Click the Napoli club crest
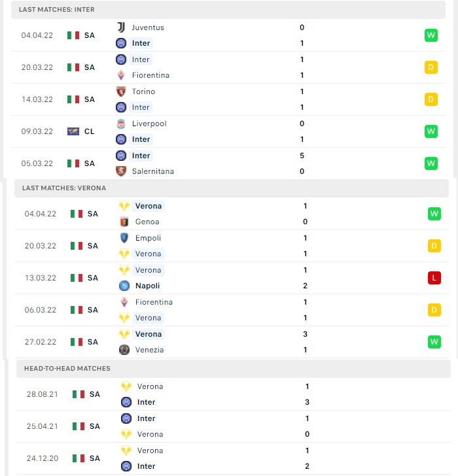The height and width of the screenshot is (476, 458). 124,286
